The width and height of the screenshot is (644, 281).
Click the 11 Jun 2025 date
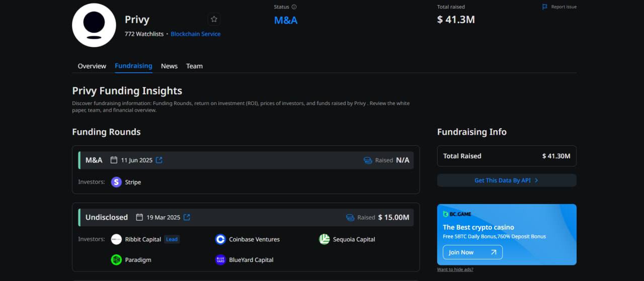pyautogui.click(x=136, y=160)
